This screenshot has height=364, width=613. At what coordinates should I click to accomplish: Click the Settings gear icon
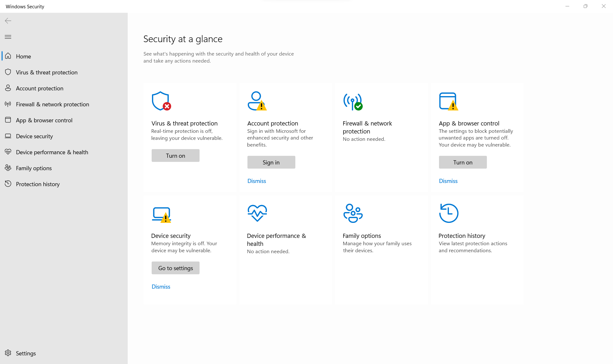click(8, 353)
